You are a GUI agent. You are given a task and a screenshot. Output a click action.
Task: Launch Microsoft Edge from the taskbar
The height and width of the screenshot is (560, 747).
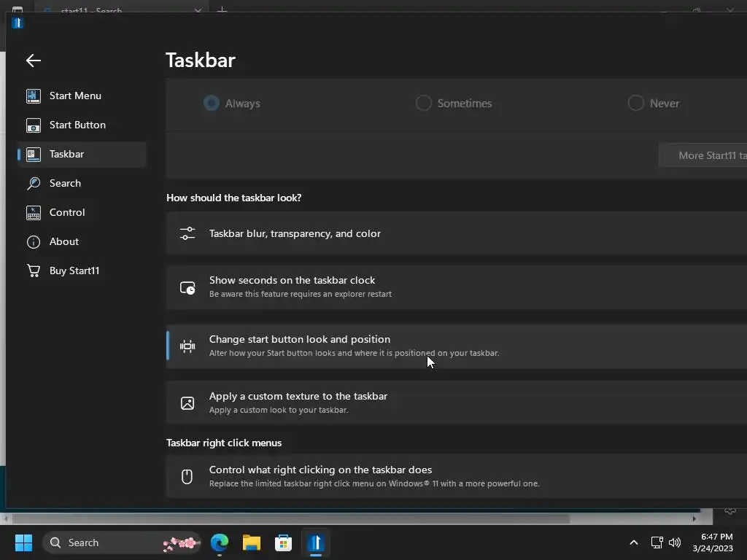(220, 542)
